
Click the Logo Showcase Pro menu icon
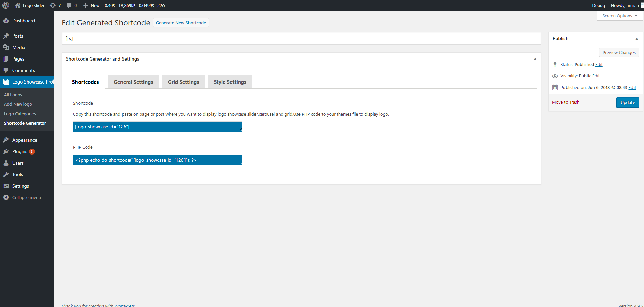pos(6,82)
